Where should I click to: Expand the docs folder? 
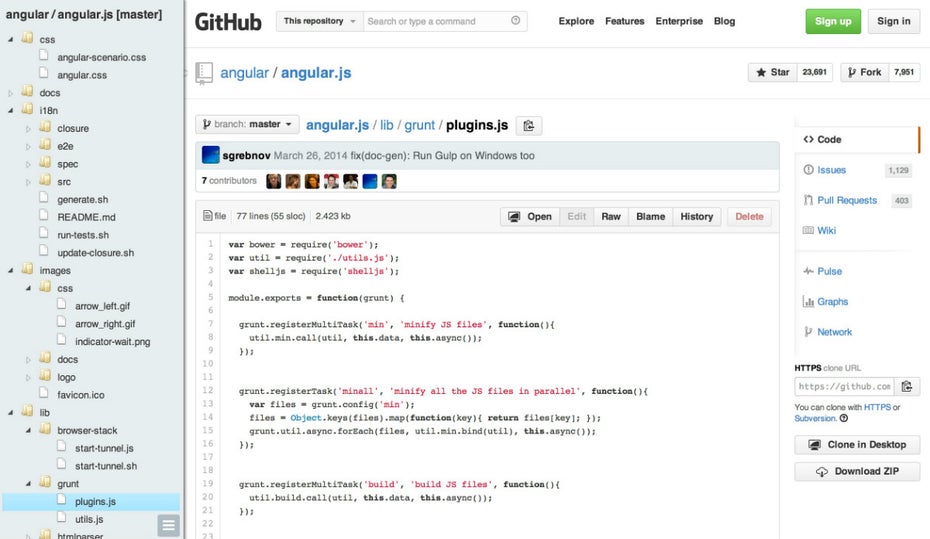coord(10,93)
